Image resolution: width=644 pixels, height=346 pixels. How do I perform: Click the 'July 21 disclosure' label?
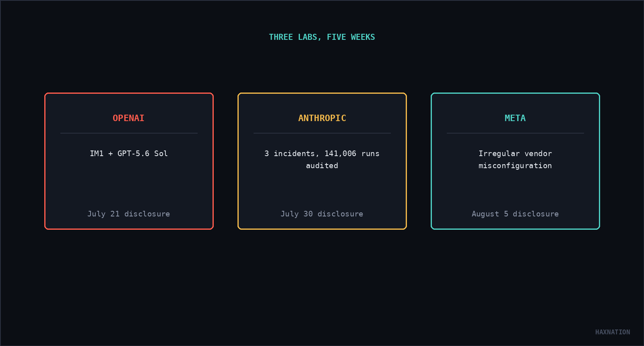point(129,214)
